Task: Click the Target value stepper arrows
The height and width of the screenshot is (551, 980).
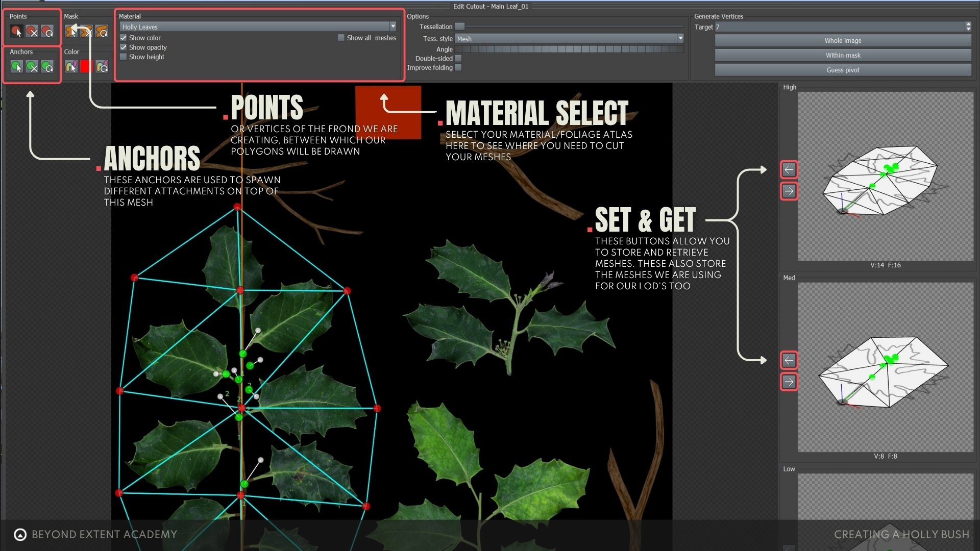Action: click(968, 27)
